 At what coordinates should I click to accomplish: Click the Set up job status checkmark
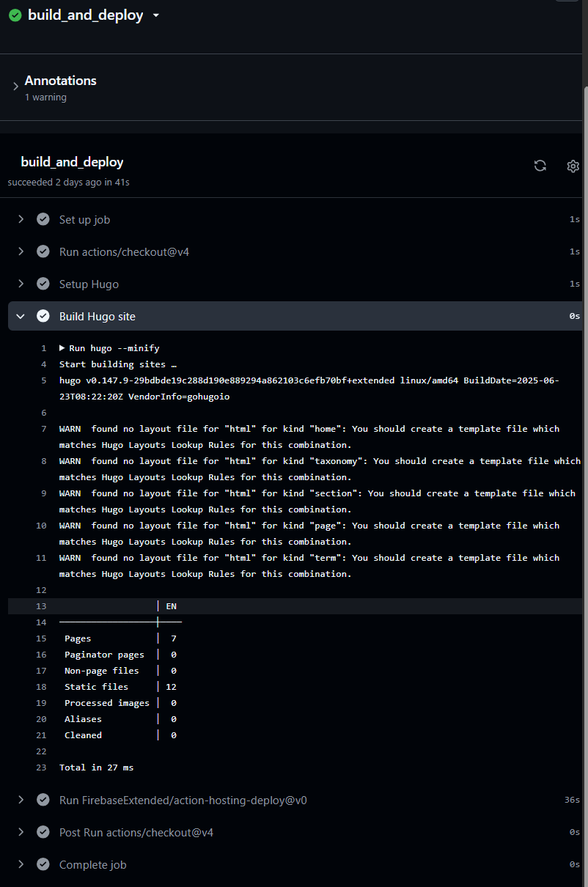(43, 219)
